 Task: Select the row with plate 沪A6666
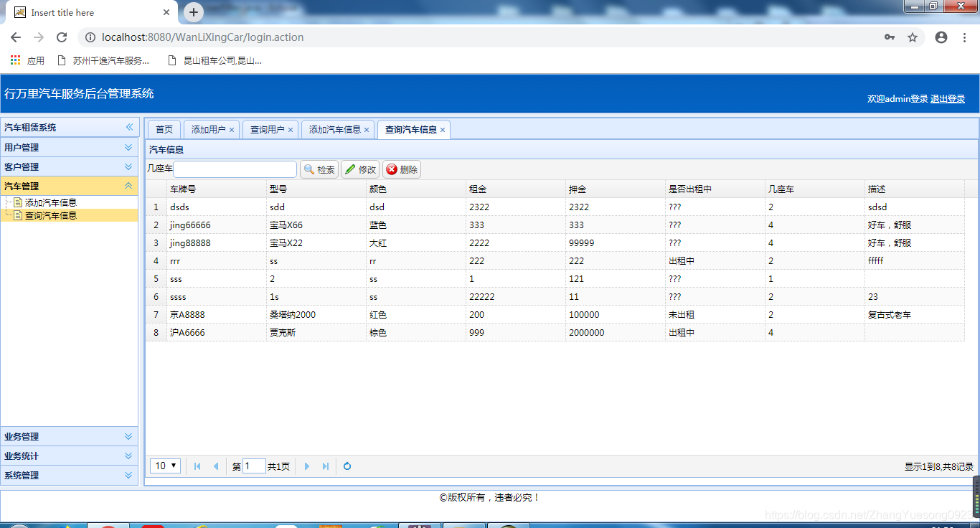click(555, 332)
